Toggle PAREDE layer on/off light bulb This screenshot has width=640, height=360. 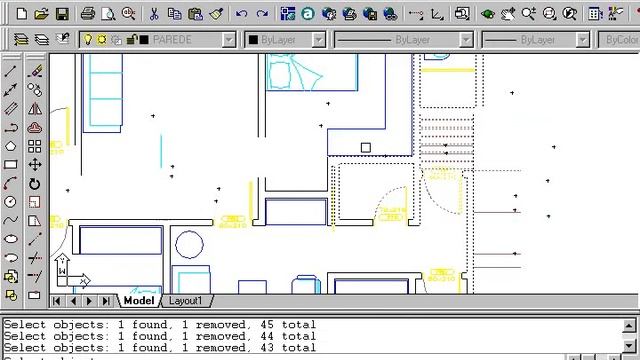coord(87,40)
